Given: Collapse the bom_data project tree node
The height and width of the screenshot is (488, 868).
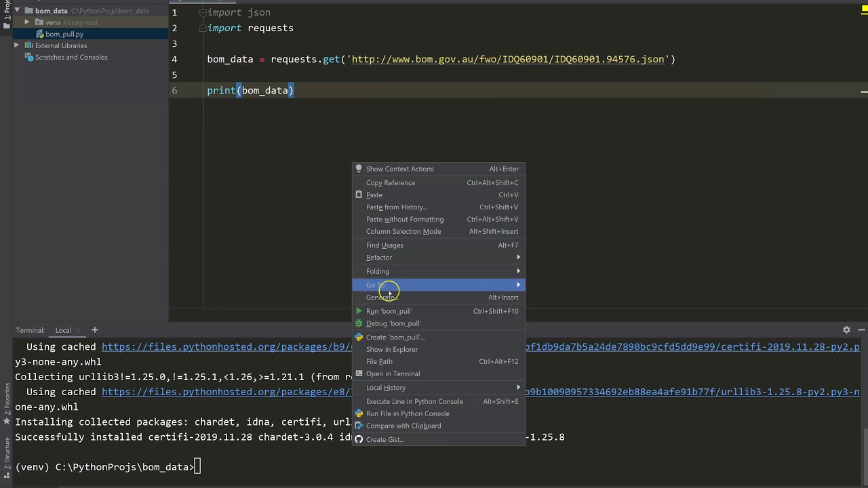Looking at the screenshot, I should coord(17,11).
